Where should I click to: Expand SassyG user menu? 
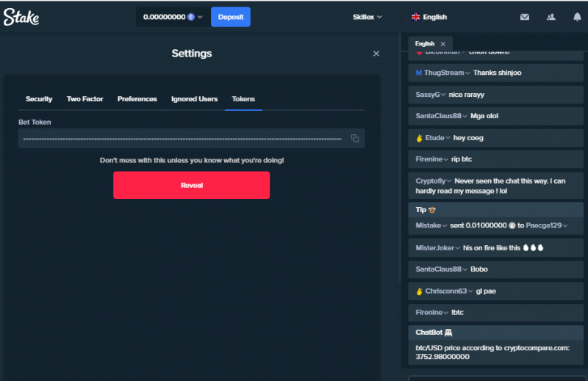pyautogui.click(x=443, y=95)
